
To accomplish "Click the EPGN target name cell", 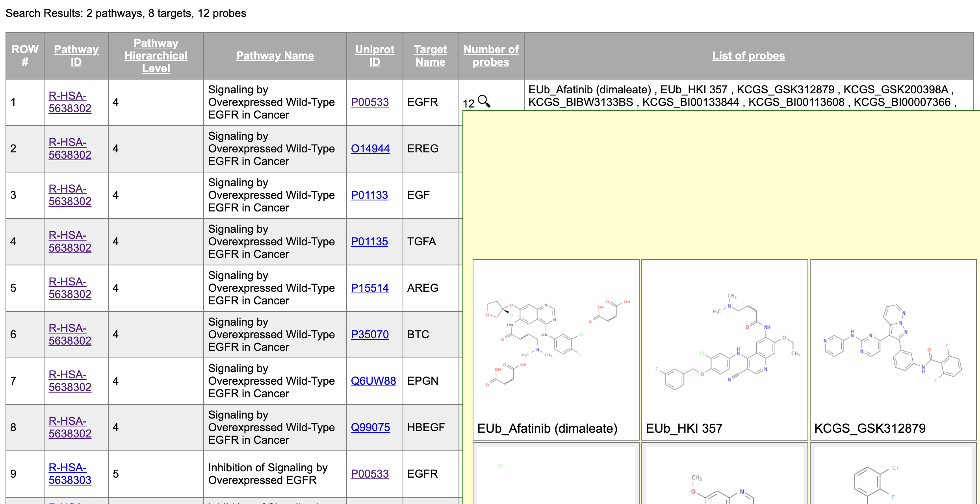I will click(x=431, y=381).
